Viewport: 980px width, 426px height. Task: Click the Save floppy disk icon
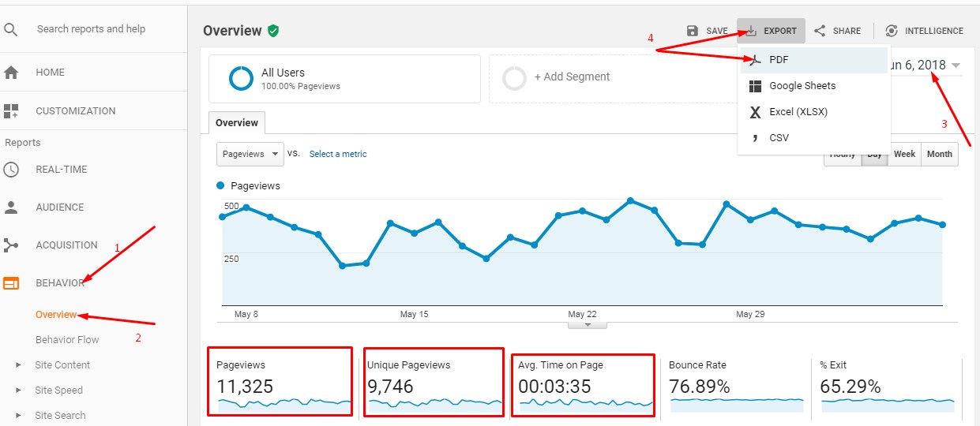[x=693, y=31]
